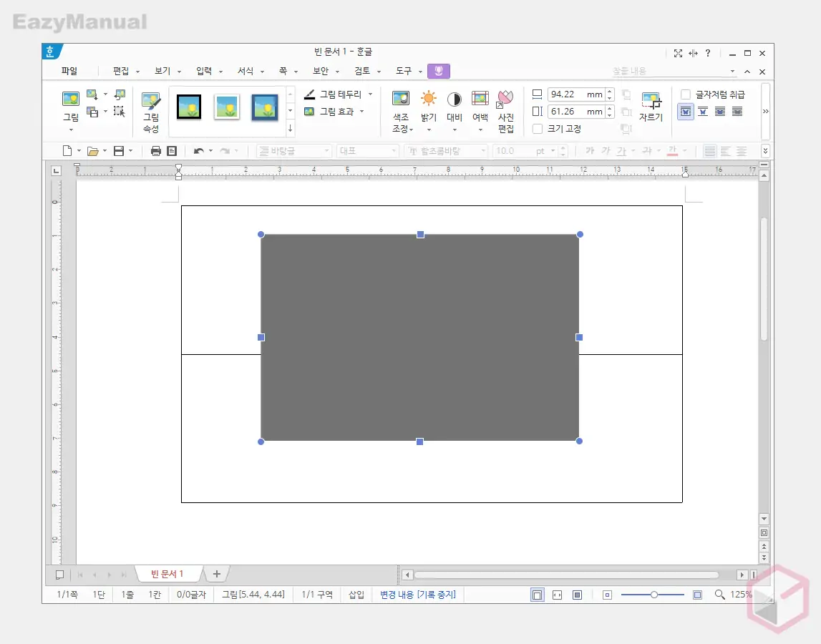Check the 글자처럼 취급 option

tap(686, 94)
